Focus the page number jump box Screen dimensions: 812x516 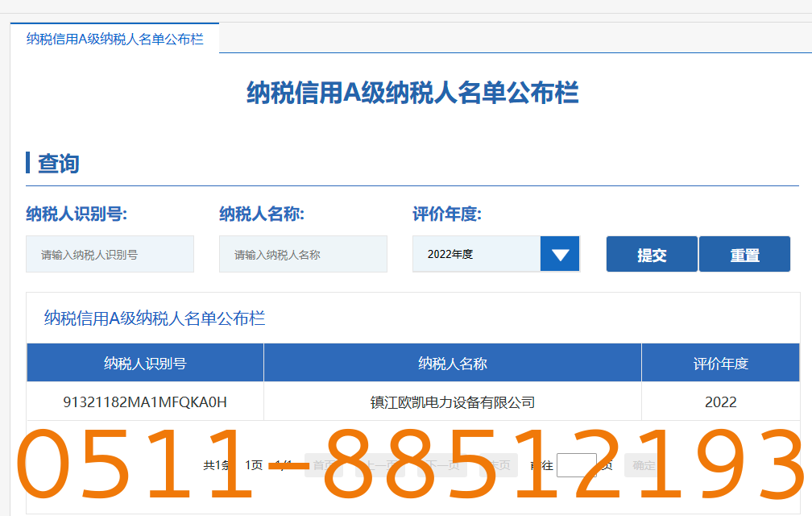pos(576,465)
